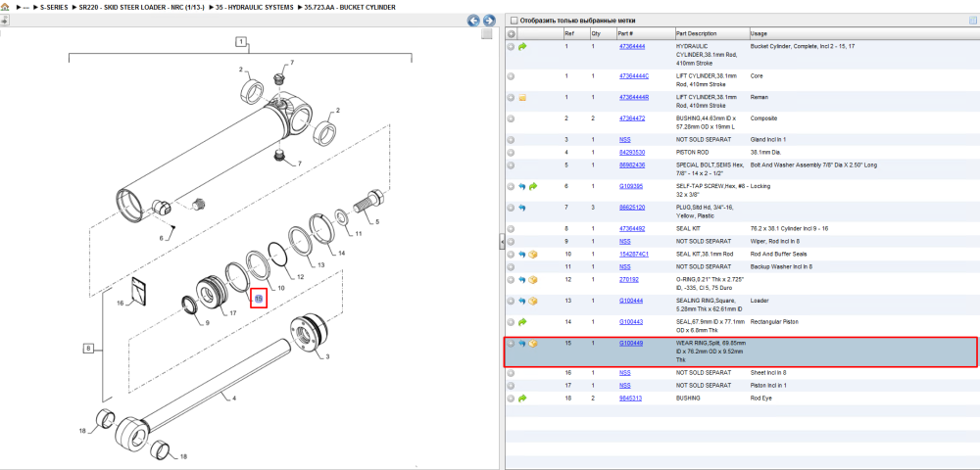Open the '...' breadcrumb level

pos(26,7)
